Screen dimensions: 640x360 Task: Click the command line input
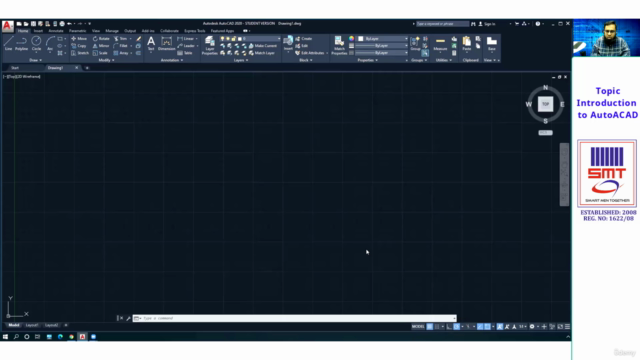click(x=295, y=318)
